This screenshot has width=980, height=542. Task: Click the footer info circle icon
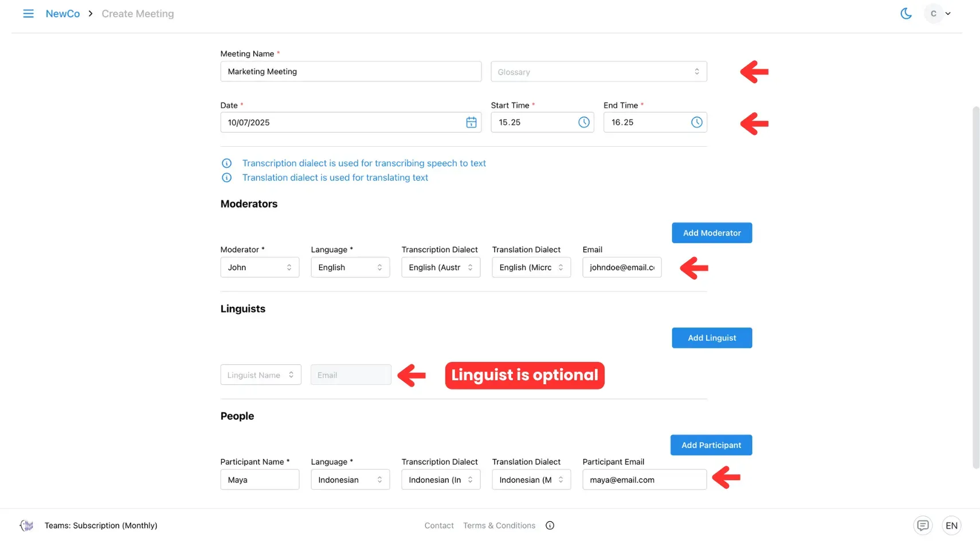point(550,525)
